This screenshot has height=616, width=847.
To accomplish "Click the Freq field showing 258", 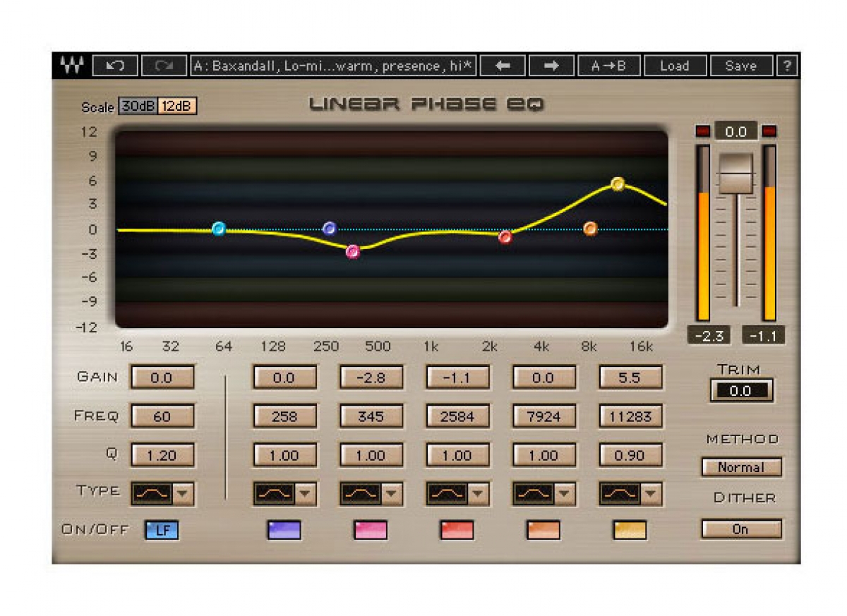I will (284, 416).
